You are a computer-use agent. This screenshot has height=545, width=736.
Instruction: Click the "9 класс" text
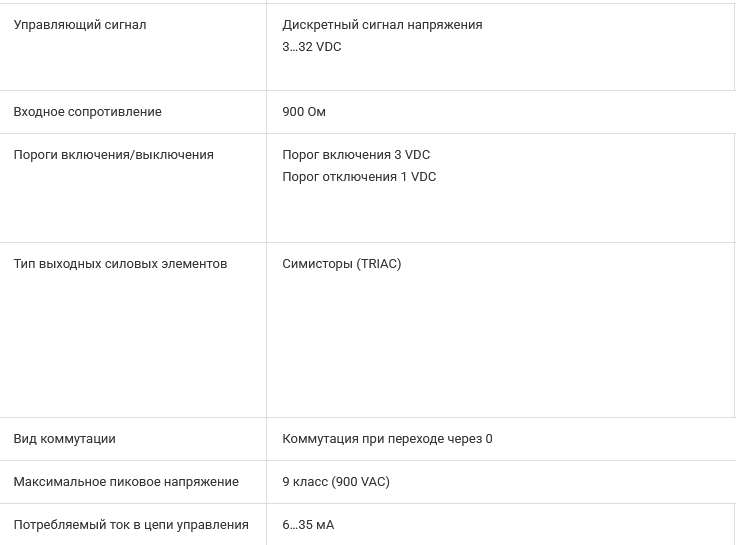306,482
